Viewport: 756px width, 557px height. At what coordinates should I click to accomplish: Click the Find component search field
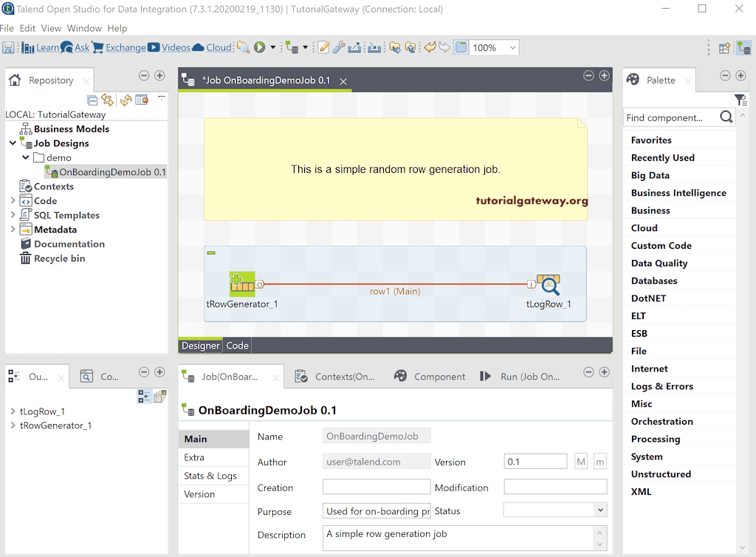point(670,117)
